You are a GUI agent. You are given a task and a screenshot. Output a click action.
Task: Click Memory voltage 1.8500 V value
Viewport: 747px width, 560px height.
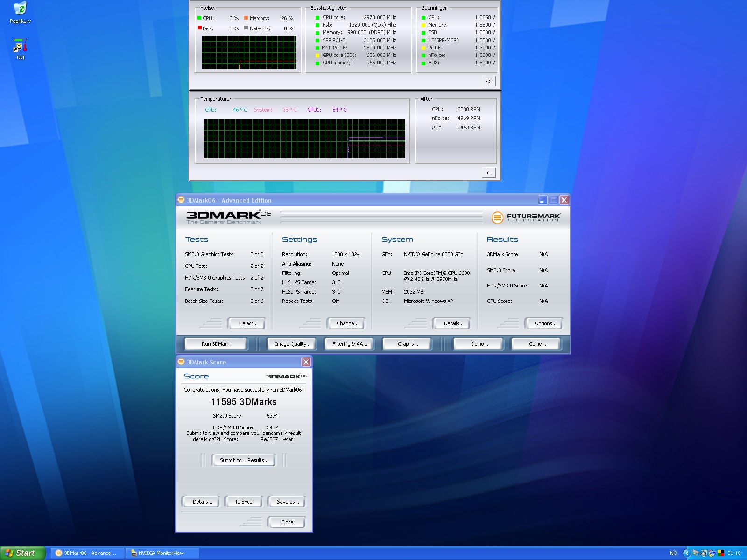[x=485, y=25]
